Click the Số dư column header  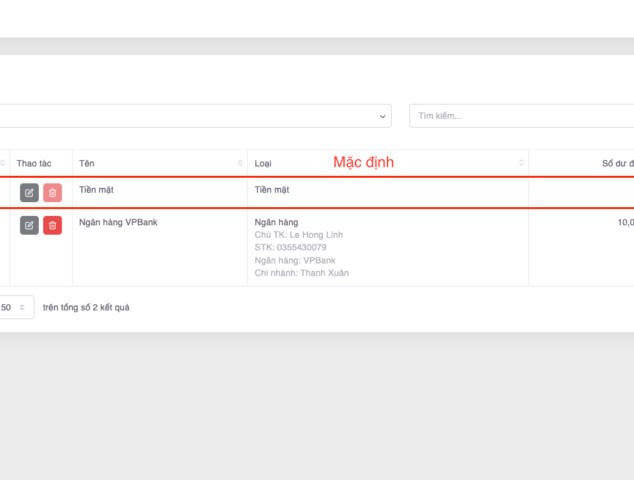[616, 163]
